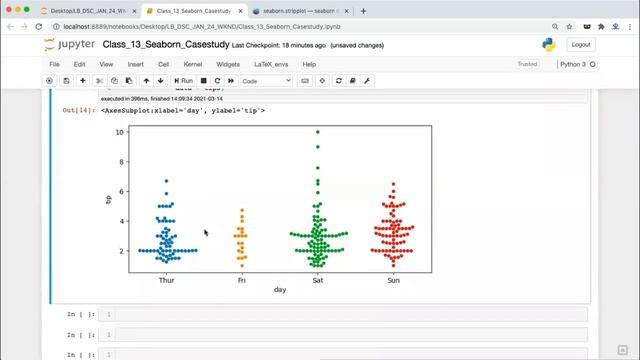This screenshot has width=640, height=360.
Task: Click the Trusted notebook indicator
Action: [527, 64]
